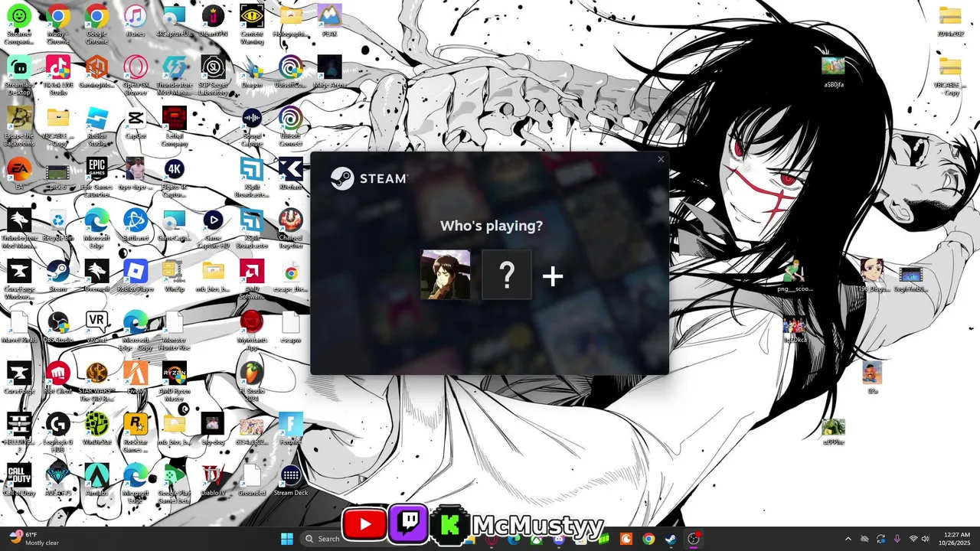Launch Game Capture HD icon
The image size is (980, 551).
[x=213, y=230]
